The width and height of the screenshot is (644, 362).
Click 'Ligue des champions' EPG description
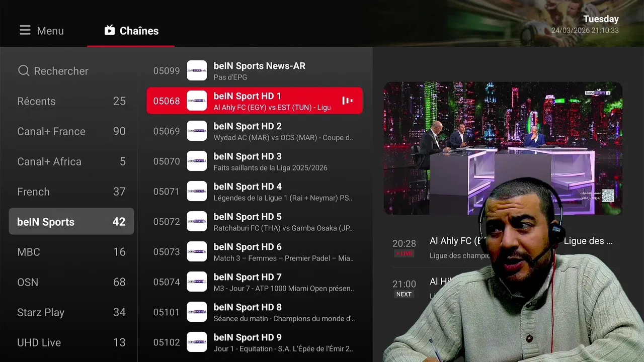click(458, 256)
